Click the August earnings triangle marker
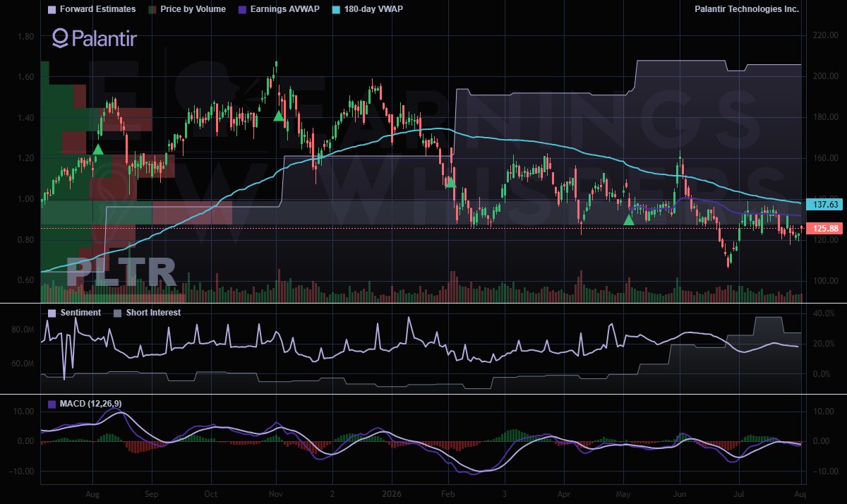This screenshot has height=504, width=847. tap(98, 149)
